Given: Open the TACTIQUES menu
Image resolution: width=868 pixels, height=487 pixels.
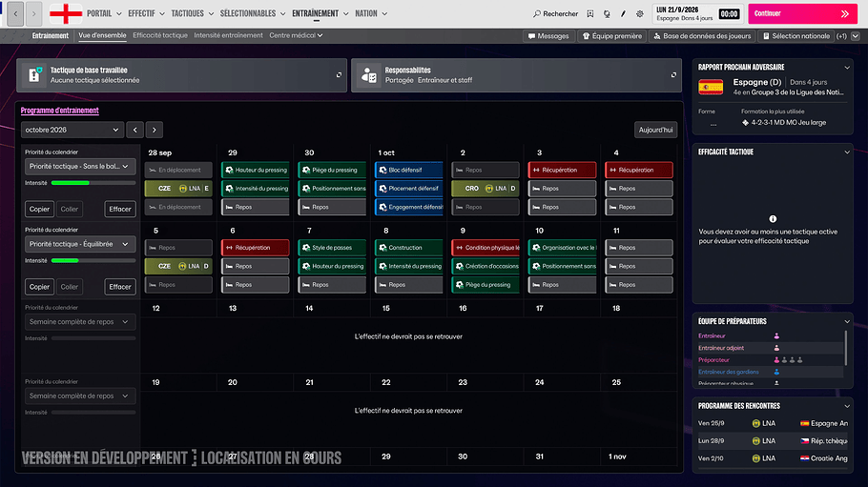Looking at the screenshot, I should point(192,13).
